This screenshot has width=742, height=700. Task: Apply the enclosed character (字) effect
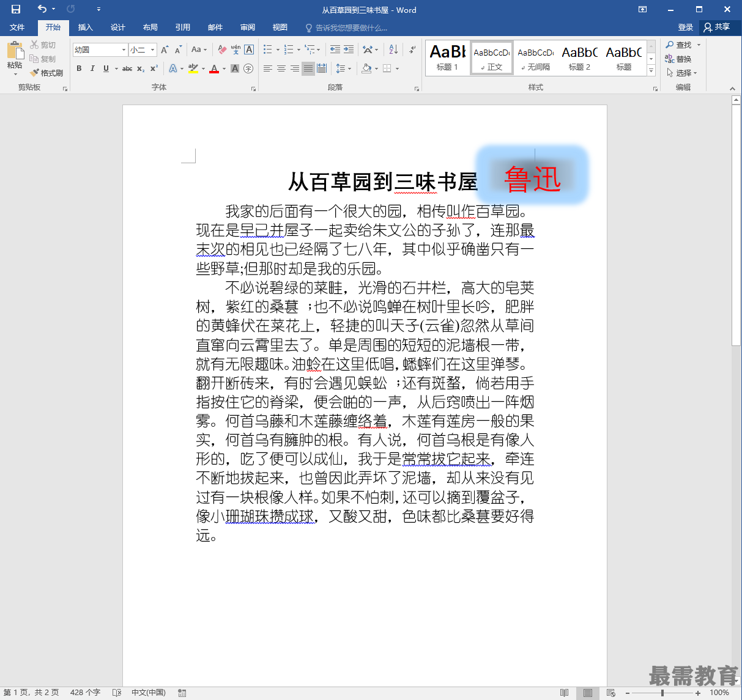tap(248, 68)
